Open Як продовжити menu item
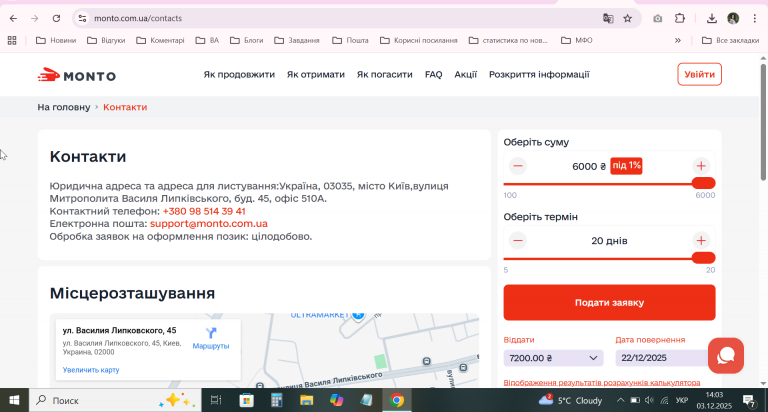Viewport: 768px width, 412px height. click(x=239, y=74)
